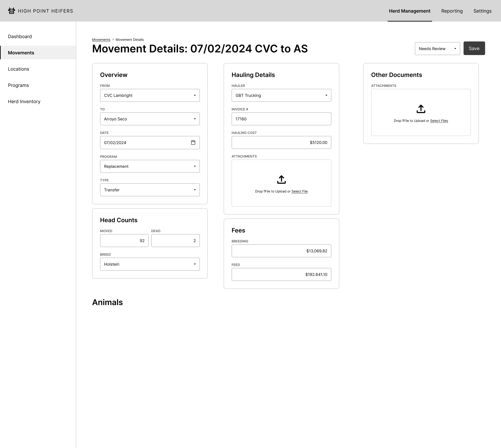501x448 pixels.
Task: Go to Herd Inventory in sidebar
Action: coord(24,101)
